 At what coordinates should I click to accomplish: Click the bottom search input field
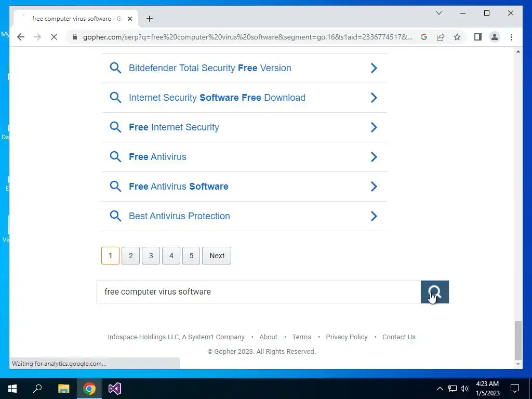pyautogui.click(x=259, y=292)
